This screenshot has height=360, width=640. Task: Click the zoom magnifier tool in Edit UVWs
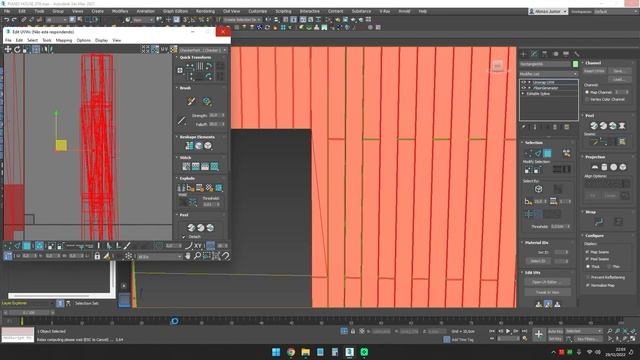tap(197, 256)
